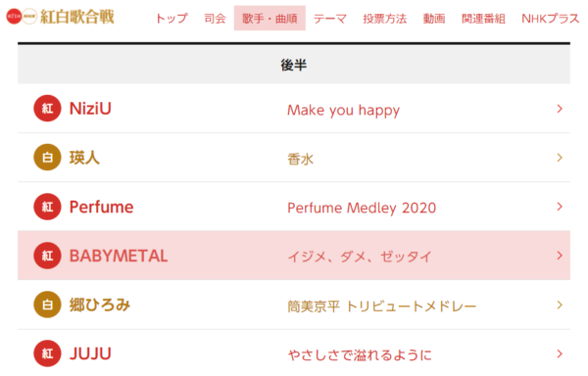This screenshot has width=588, height=376.
Task: Open the 瑛人 row chevron arrow
Action: point(560,158)
